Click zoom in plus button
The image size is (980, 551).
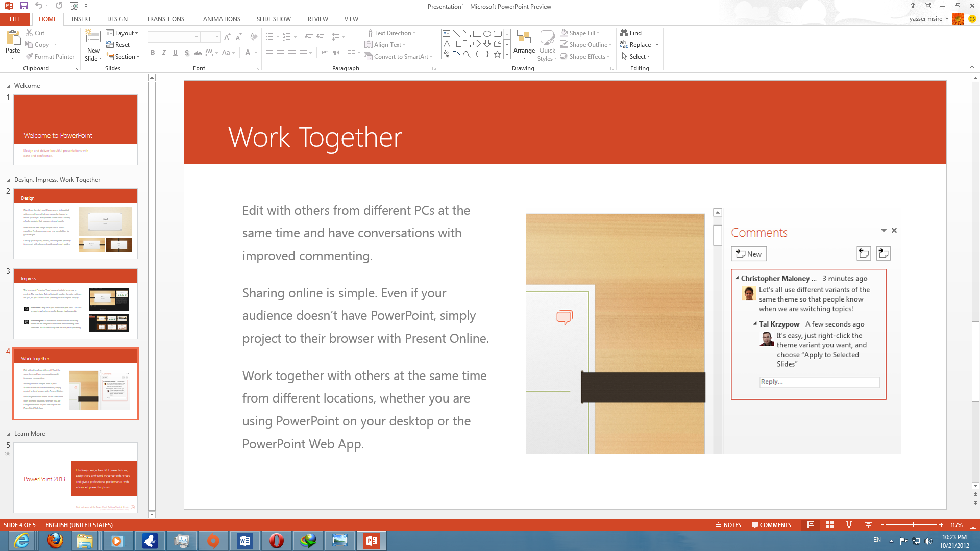941,524
